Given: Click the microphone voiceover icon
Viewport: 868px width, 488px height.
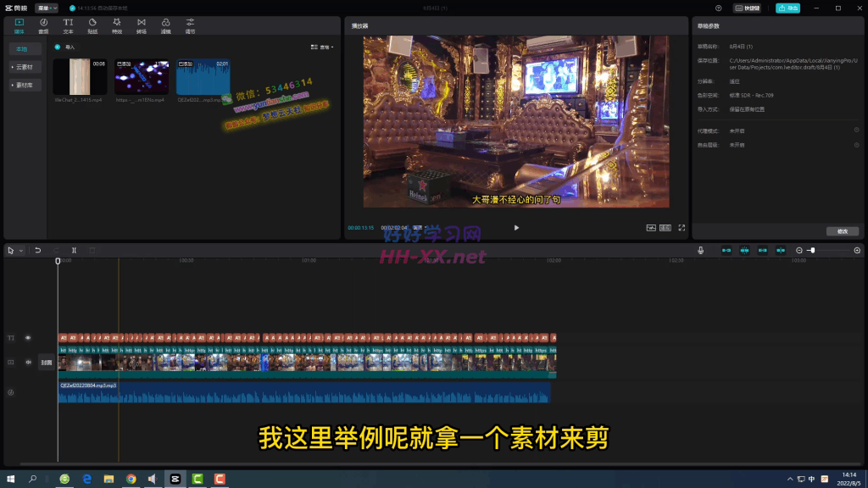Looking at the screenshot, I should coord(700,251).
